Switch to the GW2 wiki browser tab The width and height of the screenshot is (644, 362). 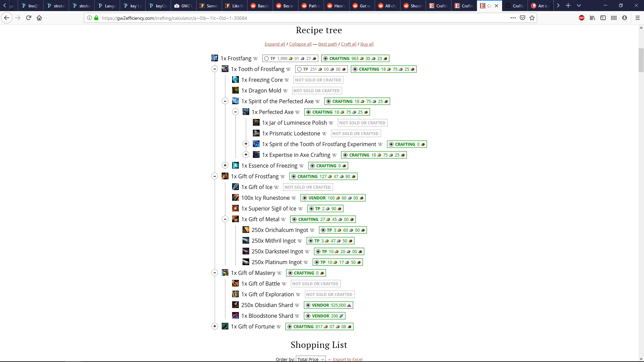(183, 6)
